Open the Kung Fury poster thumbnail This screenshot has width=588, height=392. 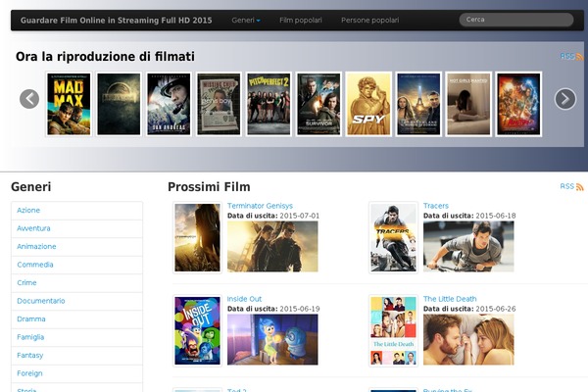[x=518, y=104]
